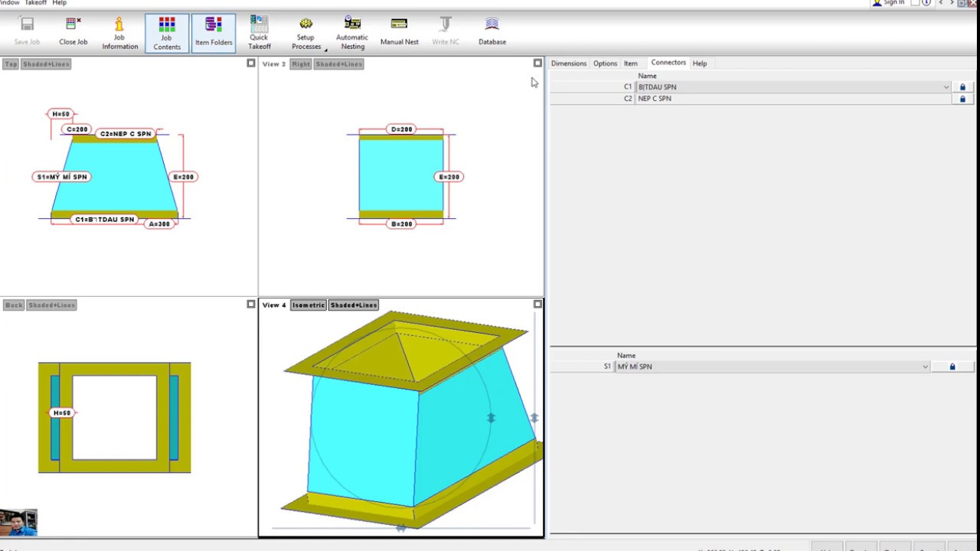The height and width of the screenshot is (551, 980).
Task: Open the Right view selector in View 2
Action: 301,64
